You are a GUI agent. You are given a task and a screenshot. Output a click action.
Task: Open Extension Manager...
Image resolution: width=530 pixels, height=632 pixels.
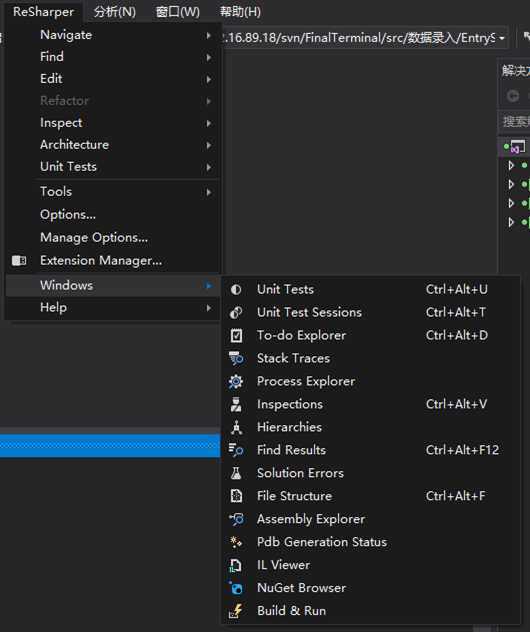112,261
